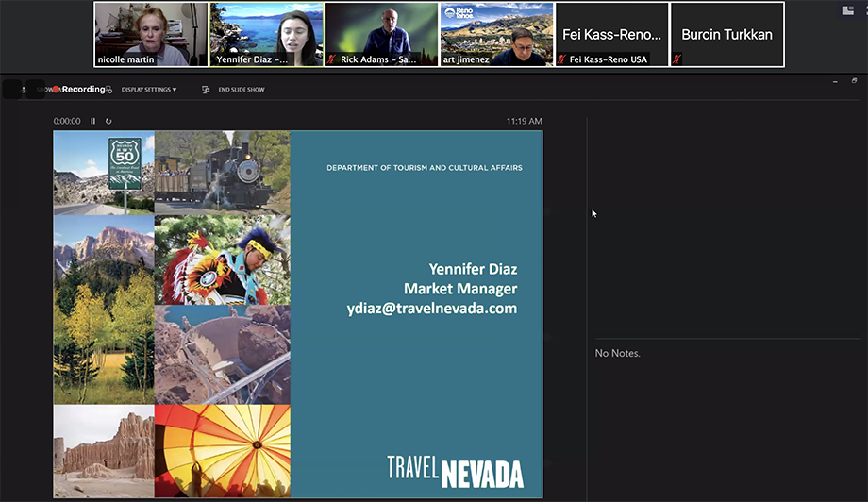Click the 0:00:00 elapsed timer
This screenshot has width=868, height=502.
67,121
